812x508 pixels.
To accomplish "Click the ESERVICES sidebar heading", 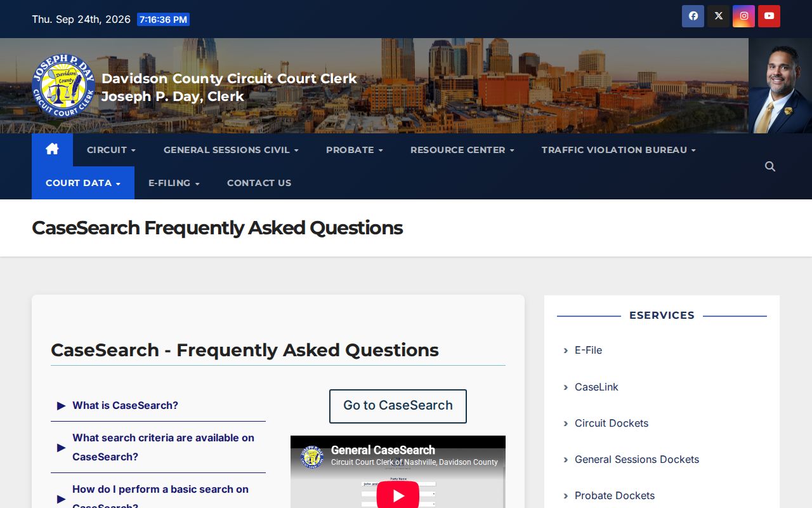I will (x=662, y=315).
